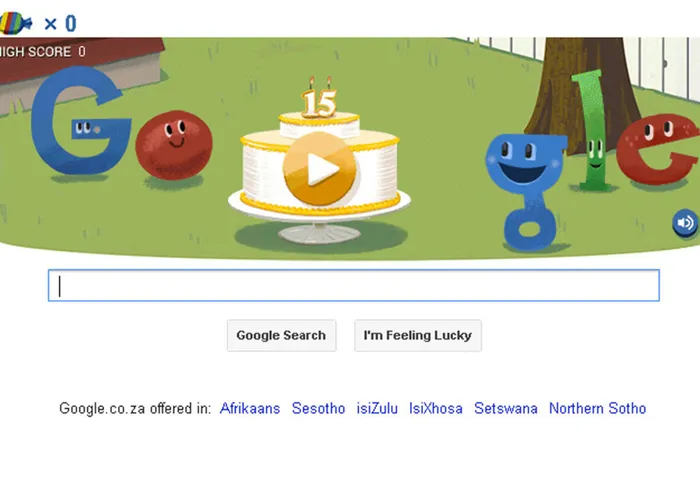The width and height of the screenshot is (700, 497).
Task: Open the Sesotho language link
Action: pyautogui.click(x=318, y=408)
